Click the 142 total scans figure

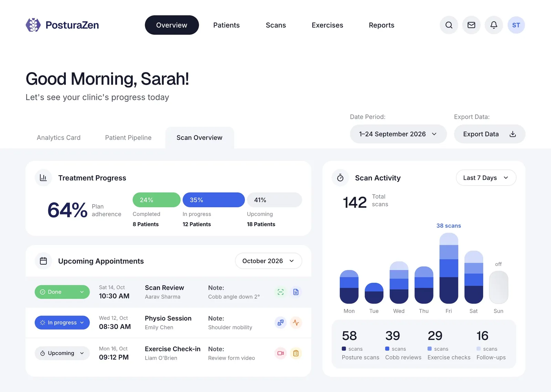tap(355, 203)
